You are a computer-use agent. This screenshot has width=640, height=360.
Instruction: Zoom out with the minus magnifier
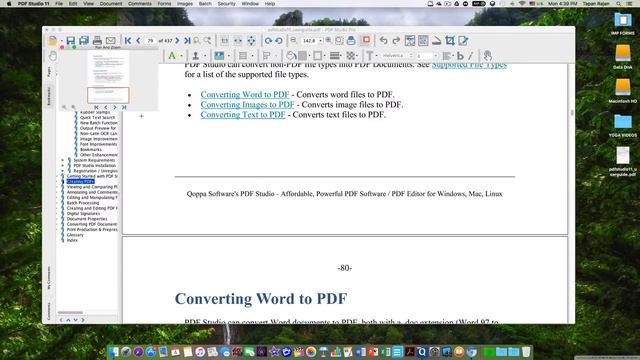293,40
